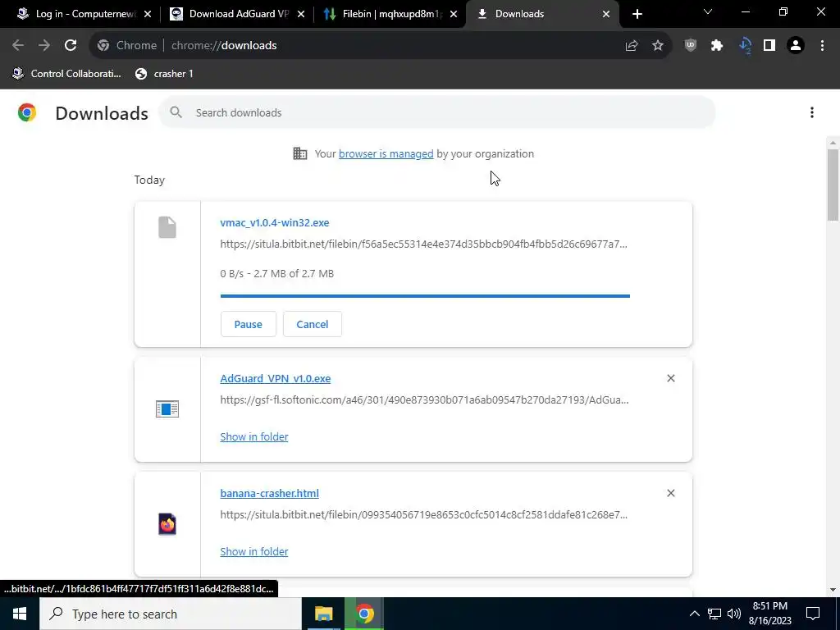Click the filebin URL under vmac download
840x630 pixels.
423,244
